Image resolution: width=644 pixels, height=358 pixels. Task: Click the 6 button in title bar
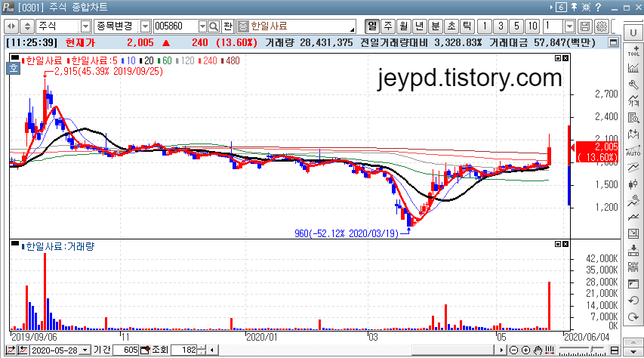point(562,7)
